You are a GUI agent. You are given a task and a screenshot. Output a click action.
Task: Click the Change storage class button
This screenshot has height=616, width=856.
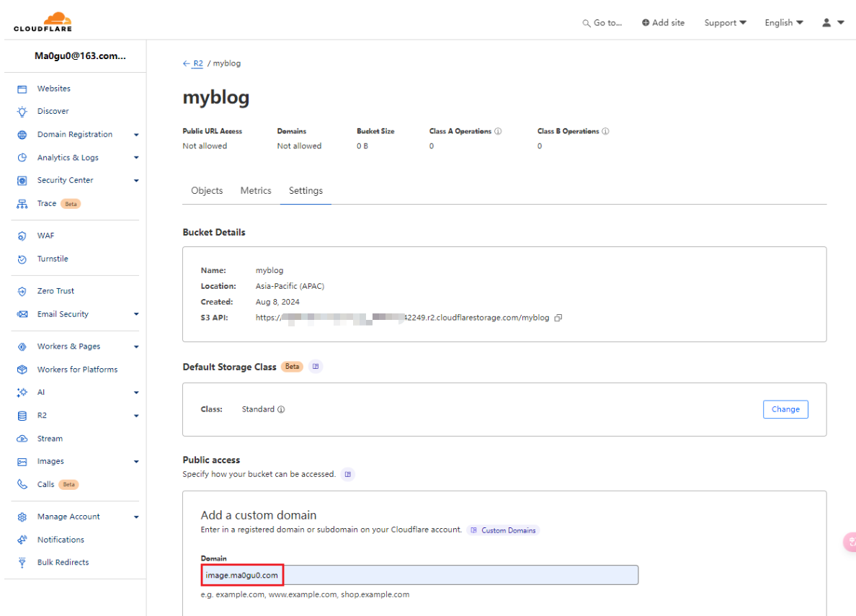coord(785,409)
